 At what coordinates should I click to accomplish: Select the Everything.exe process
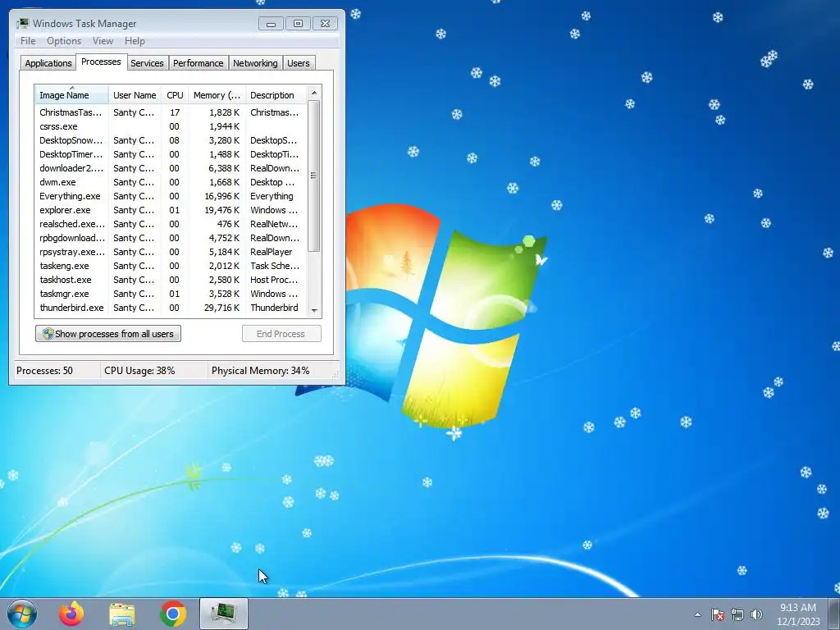coord(171,196)
